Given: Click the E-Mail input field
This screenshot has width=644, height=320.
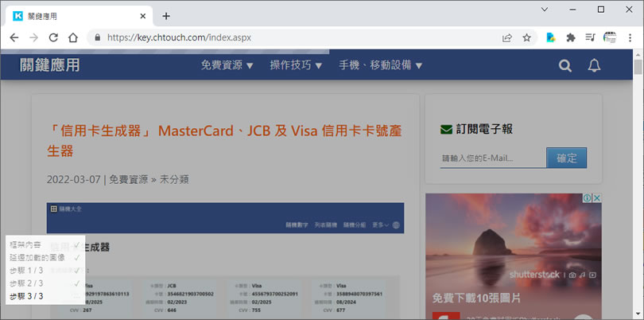Looking at the screenshot, I should coord(493,158).
